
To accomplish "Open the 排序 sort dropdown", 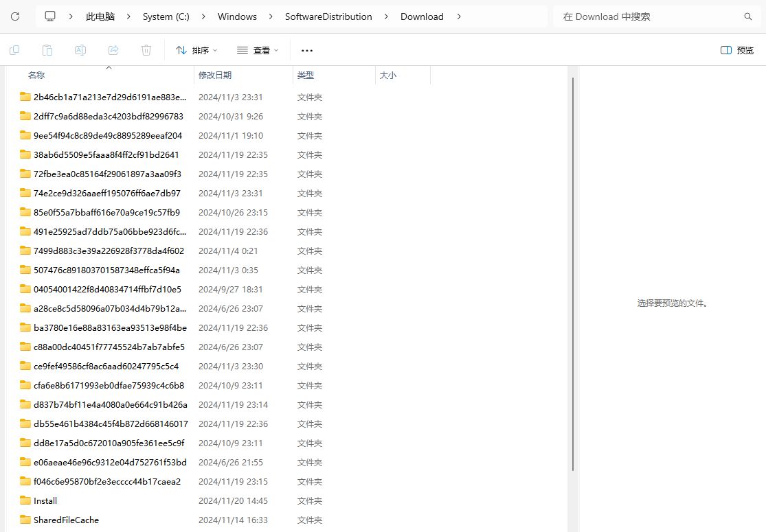I will [196, 50].
